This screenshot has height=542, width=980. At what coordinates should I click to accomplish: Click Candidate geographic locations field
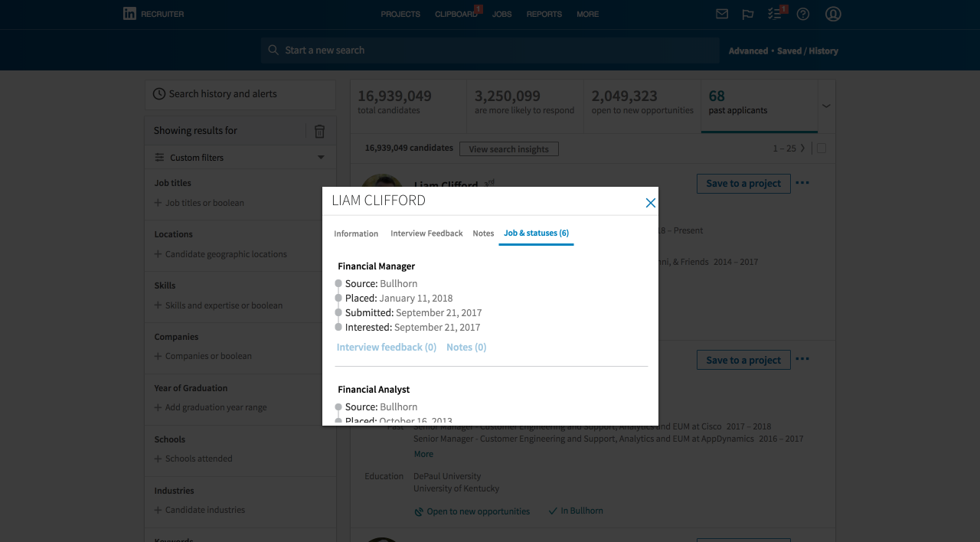point(226,254)
